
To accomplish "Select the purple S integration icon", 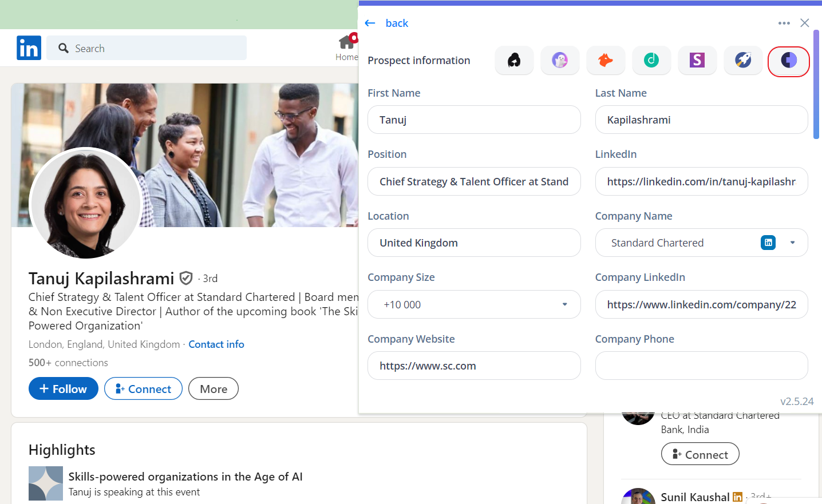I will pyautogui.click(x=697, y=60).
